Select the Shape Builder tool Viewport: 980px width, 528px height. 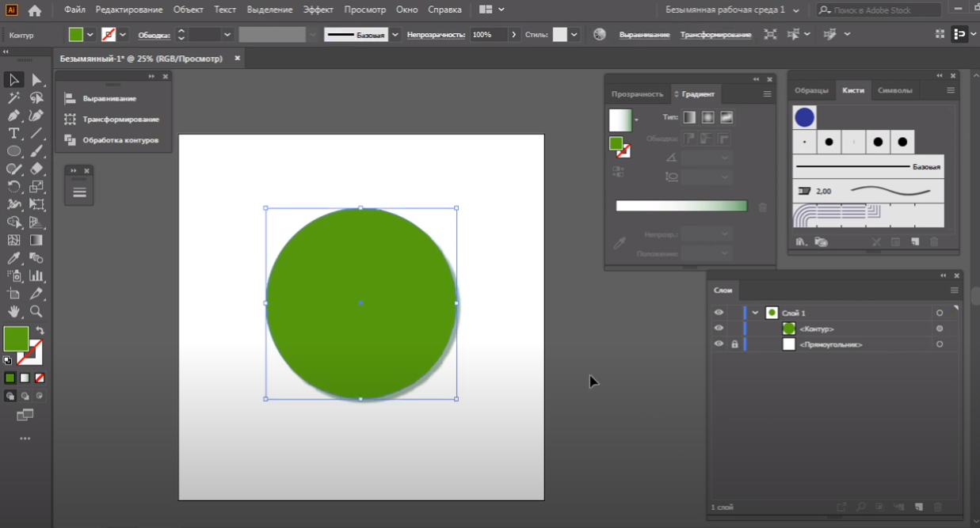[x=13, y=222]
